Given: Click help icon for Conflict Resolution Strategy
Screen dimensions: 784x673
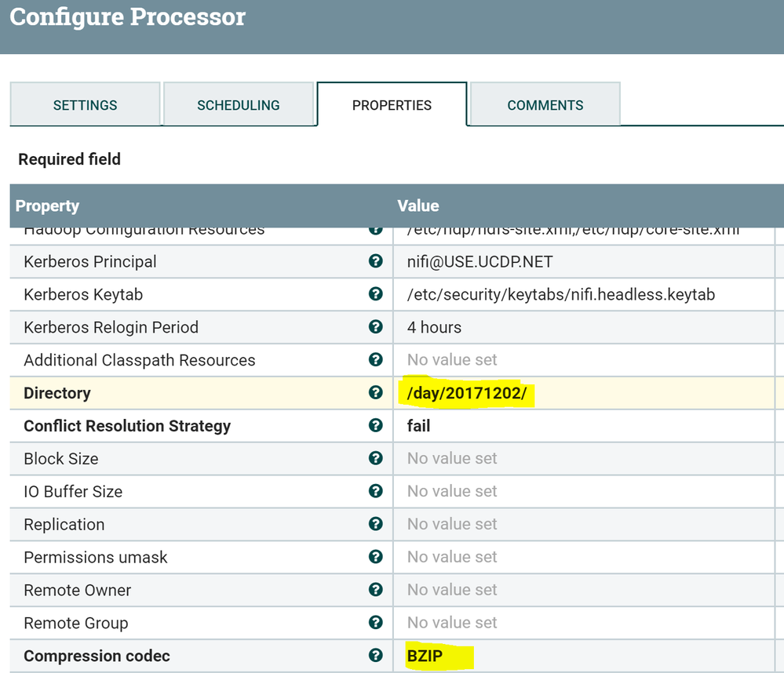Looking at the screenshot, I should (x=375, y=426).
